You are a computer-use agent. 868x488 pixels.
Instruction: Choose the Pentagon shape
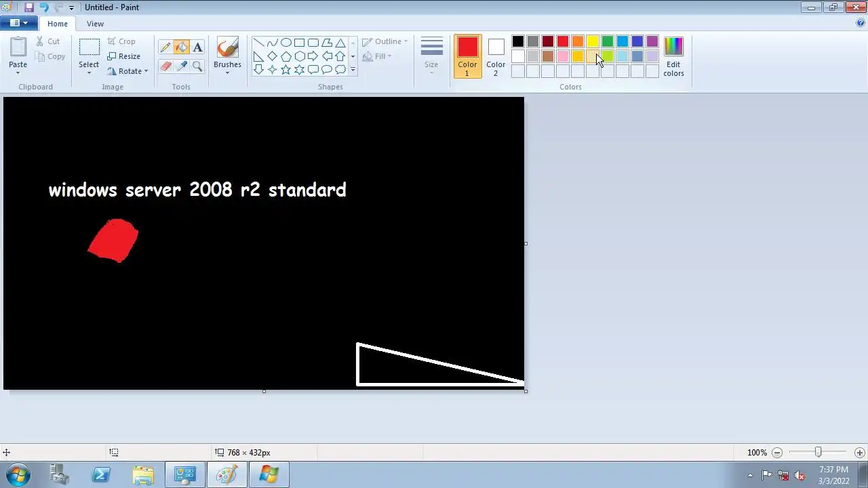[285, 56]
